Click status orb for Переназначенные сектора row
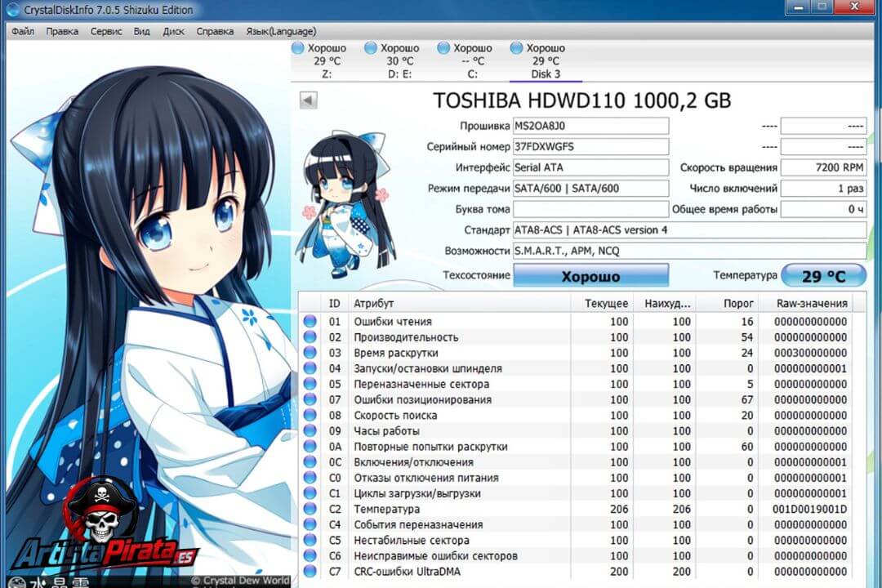 [x=310, y=384]
